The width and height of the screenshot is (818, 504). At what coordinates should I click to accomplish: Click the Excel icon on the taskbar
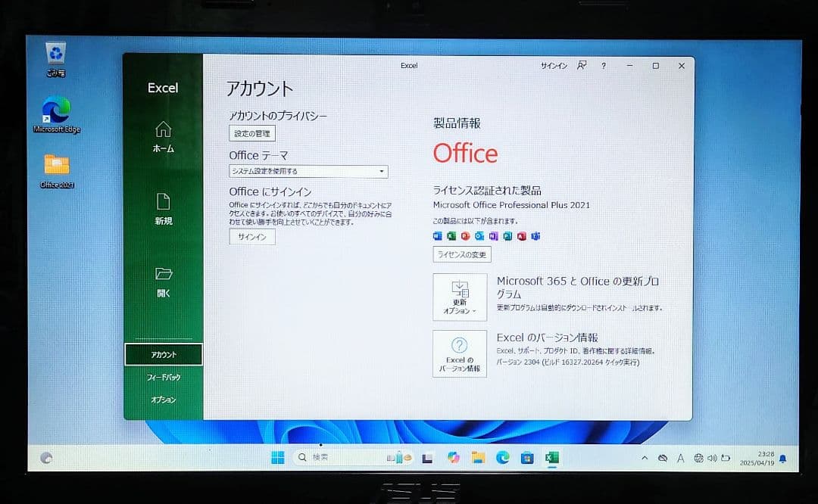pos(552,458)
